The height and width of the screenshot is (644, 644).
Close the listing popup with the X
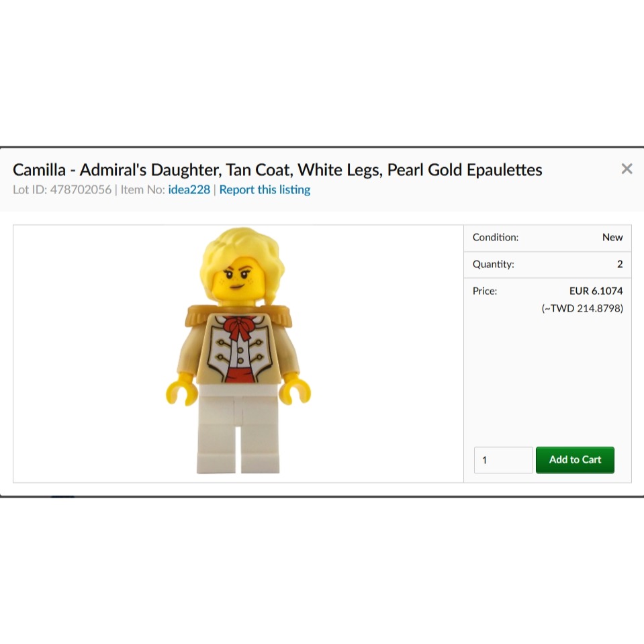(627, 169)
